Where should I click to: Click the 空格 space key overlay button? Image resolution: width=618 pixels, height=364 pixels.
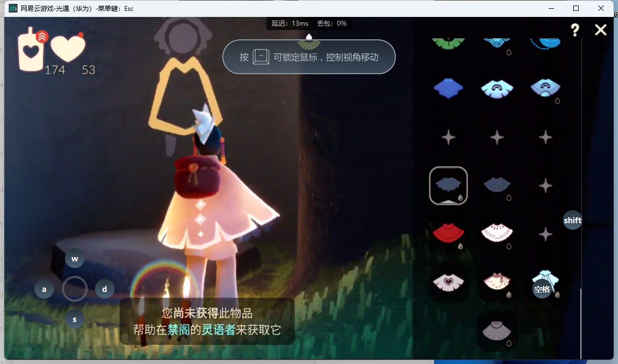point(542,289)
